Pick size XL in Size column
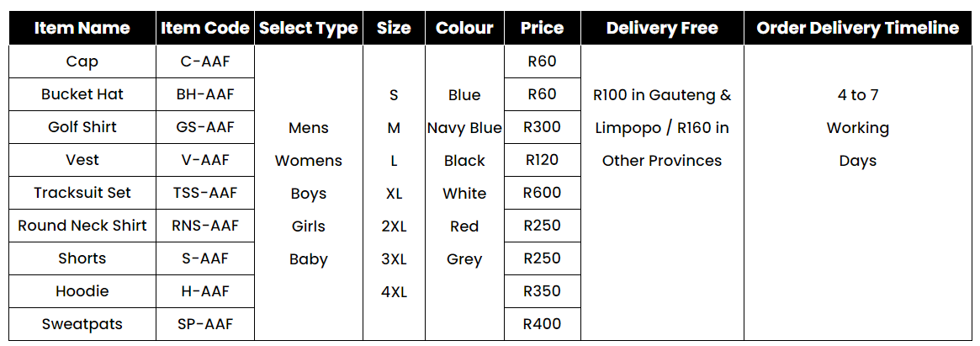 394,194
